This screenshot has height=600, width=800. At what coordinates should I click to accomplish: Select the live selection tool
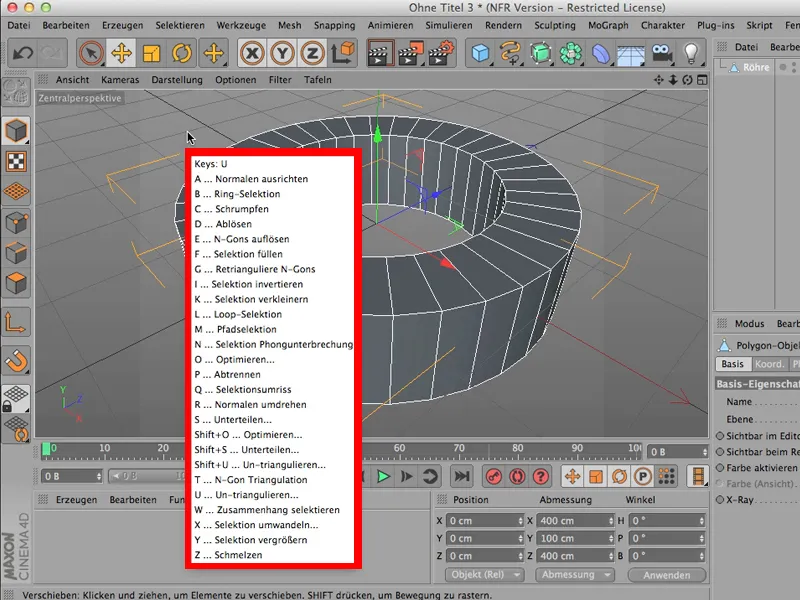point(91,53)
